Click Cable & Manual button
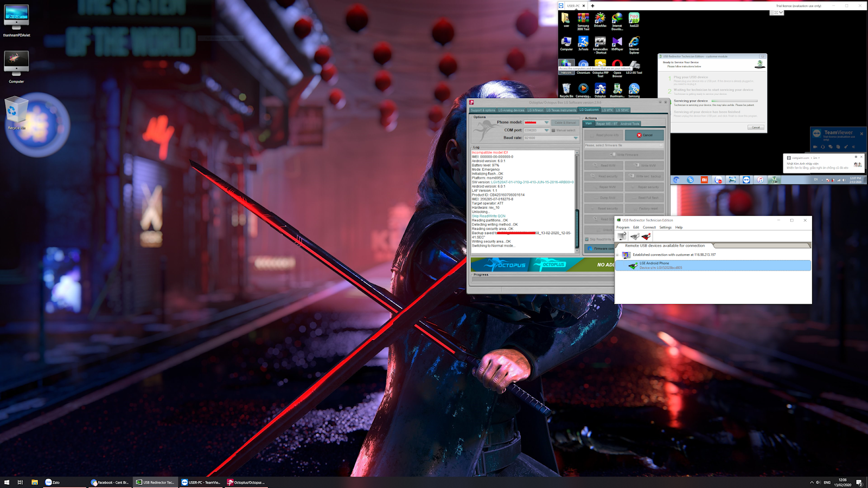This screenshot has width=868, height=488. pyautogui.click(x=565, y=123)
